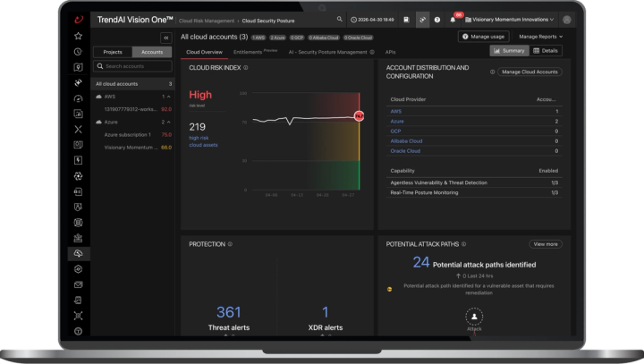Open the Cloud Overview tab
644x364 pixels.
coord(204,52)
